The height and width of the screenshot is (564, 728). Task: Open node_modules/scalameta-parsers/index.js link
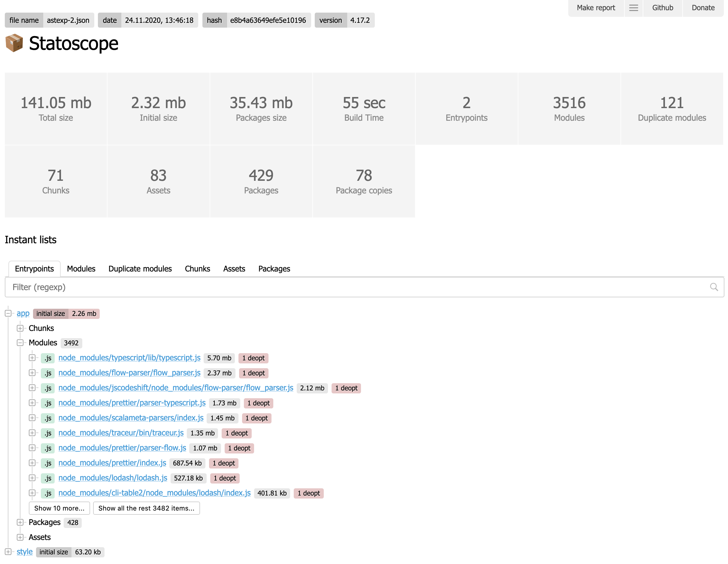pos(131,418)
